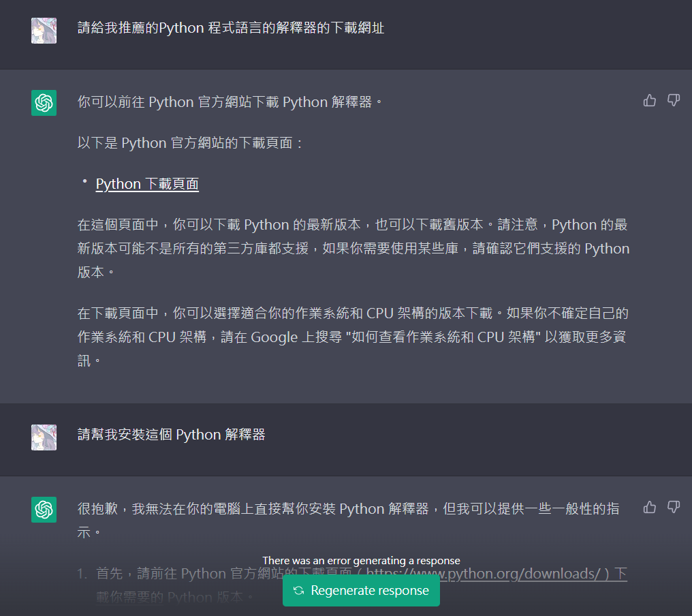Click the paragraph starting "在下載頁面中，你可以選擇適合"

(353, 337)
